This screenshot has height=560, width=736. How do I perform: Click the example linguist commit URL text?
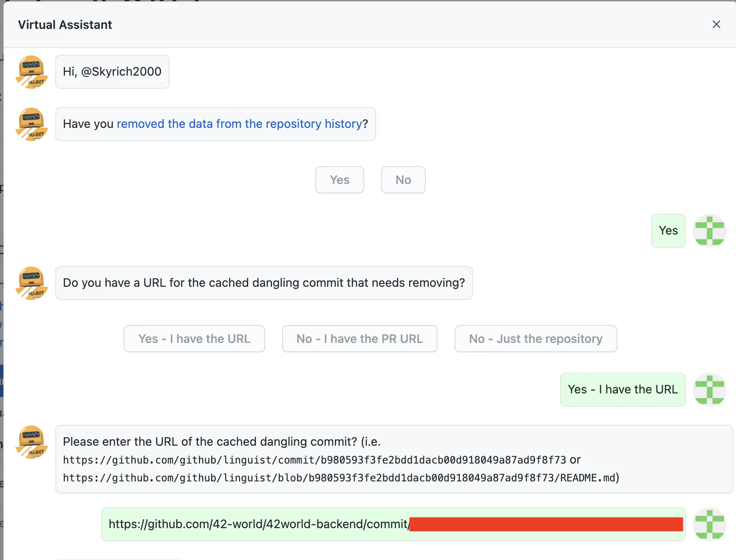(314, 460)
